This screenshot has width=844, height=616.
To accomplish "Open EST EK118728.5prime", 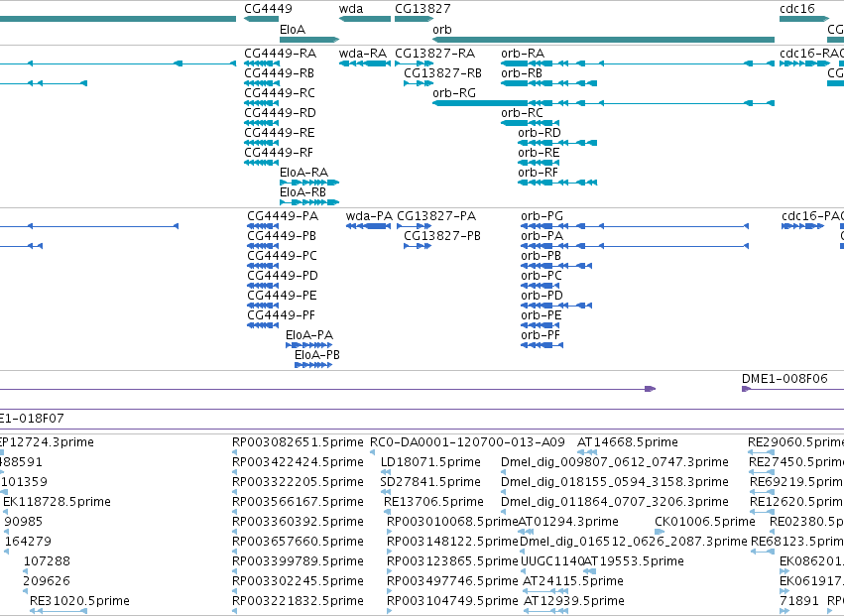I will coord(58,502).
